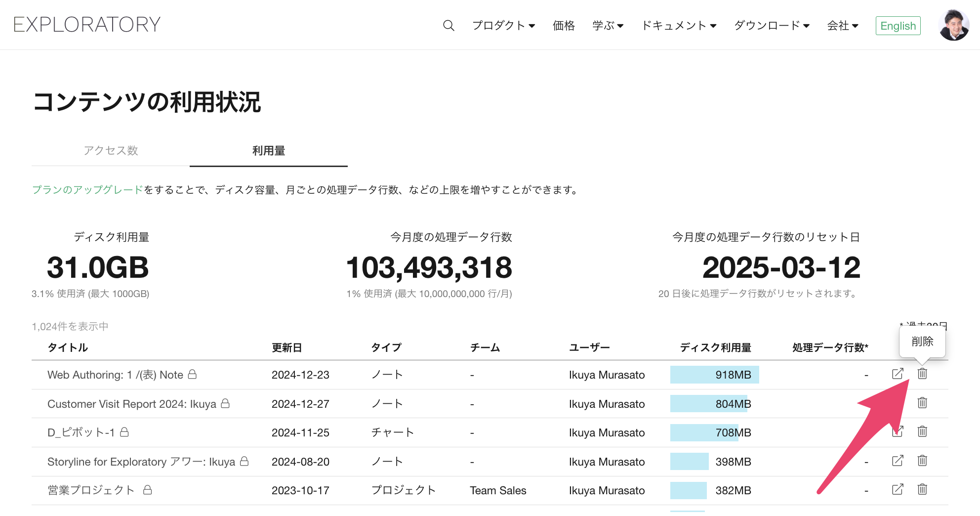
Task: Click the date 2023-10-17
Action: point(300,490)
